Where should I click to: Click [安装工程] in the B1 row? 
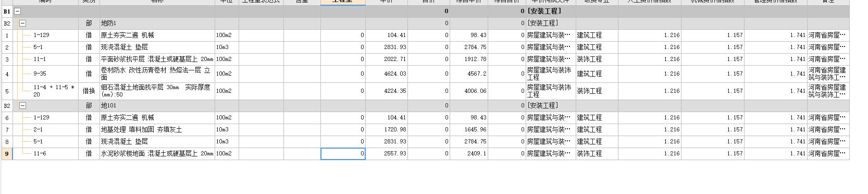click(x=544, y=11)
